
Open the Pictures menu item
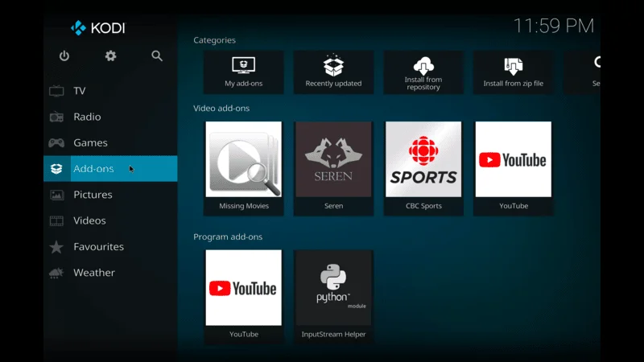coord(110,195)
